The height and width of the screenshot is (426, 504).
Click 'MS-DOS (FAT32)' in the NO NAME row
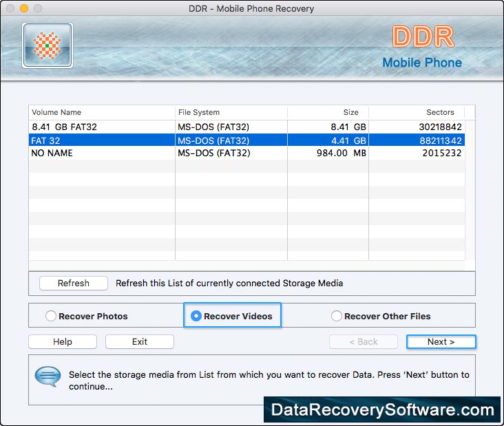[213, 153]
